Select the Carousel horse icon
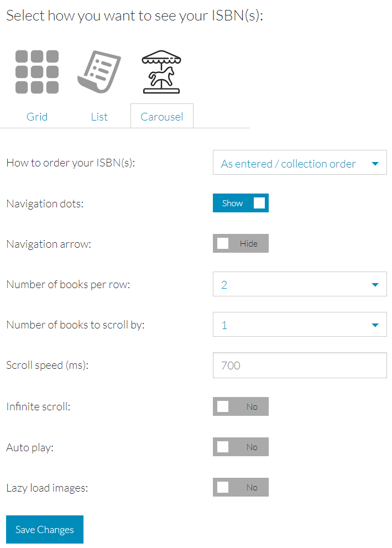This screenshot has height=548, width=392. (x=161, y=72)
